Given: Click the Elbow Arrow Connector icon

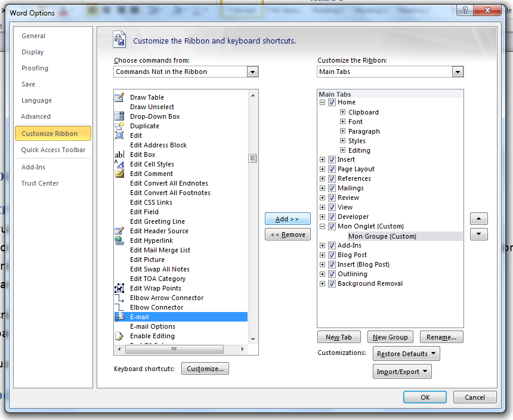Looking at the screenshot, I should [119, 298].
